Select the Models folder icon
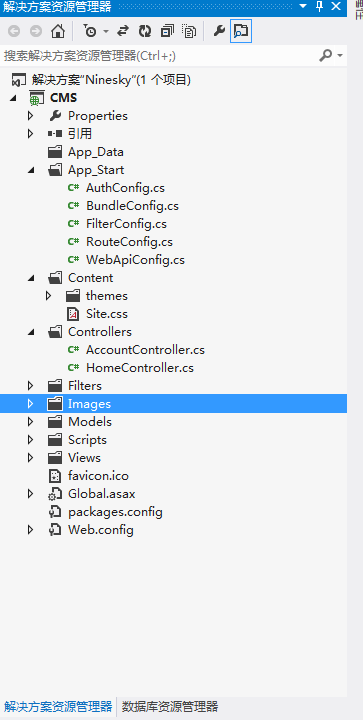 (x=55, y=422)
